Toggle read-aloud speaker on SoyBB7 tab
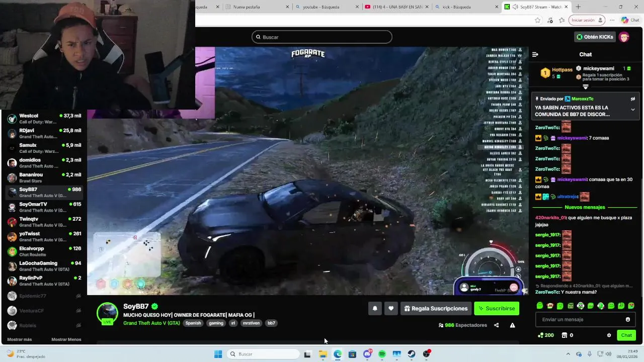 [514, 7]
